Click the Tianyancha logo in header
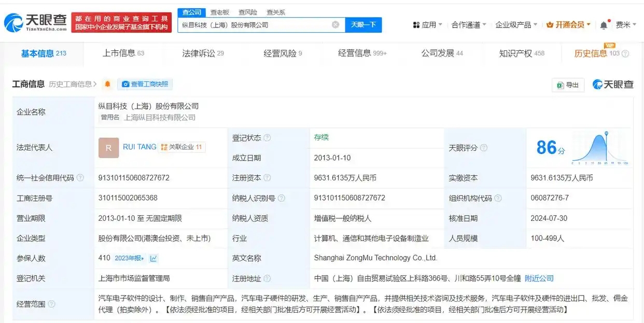The image size is (644, 323). coord(35,22)
